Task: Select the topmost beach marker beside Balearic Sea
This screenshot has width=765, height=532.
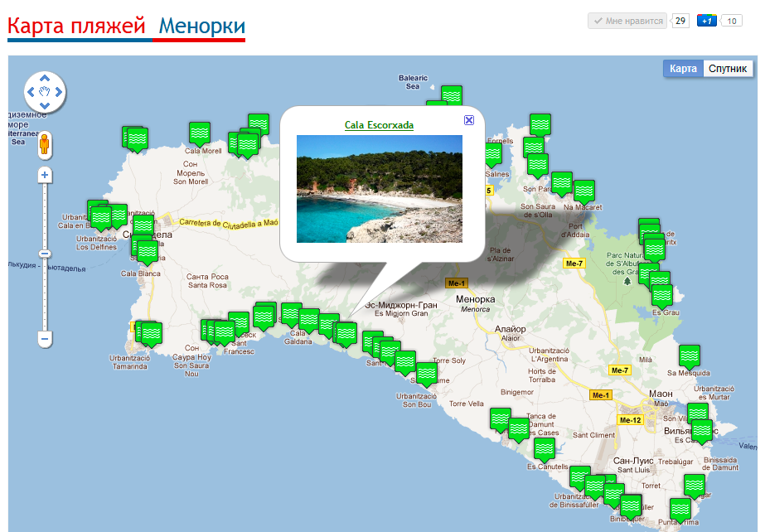Action: [452, 95]
